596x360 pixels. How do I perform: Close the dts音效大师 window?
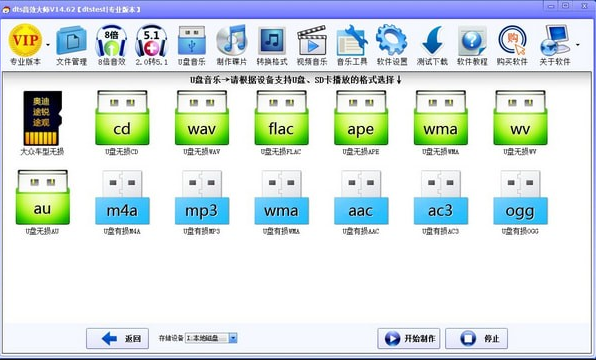click(x=584, y=6)
